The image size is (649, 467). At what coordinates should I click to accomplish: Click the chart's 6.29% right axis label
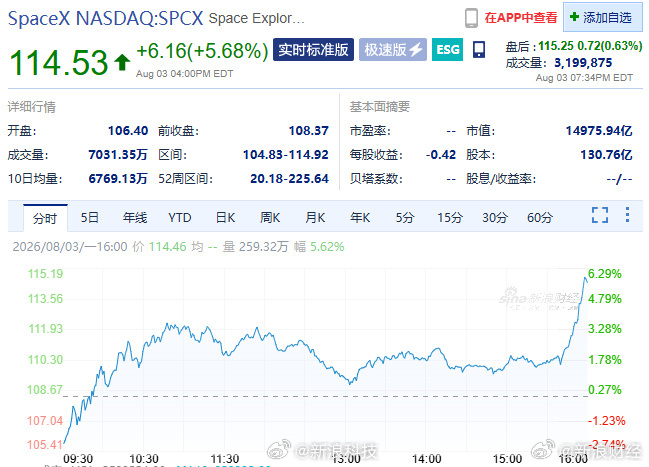(x=605, y=274)
